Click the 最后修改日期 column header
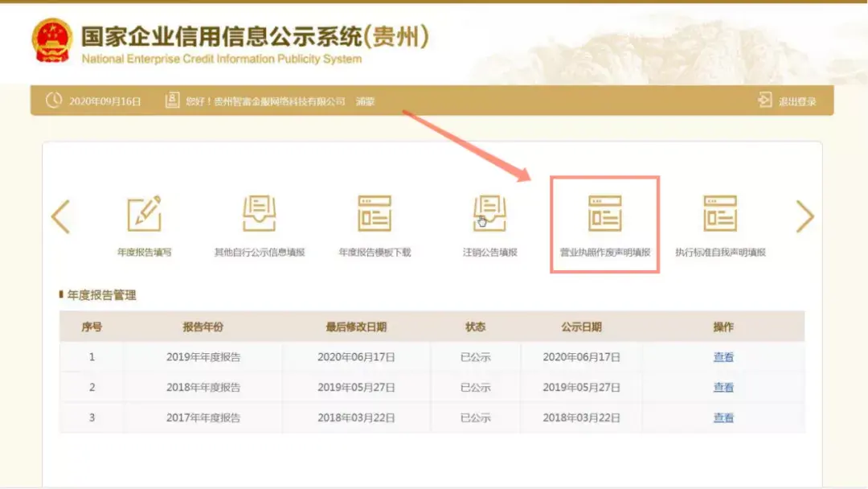Viewport: 868px width, 489px height. (x=356, y=327)
